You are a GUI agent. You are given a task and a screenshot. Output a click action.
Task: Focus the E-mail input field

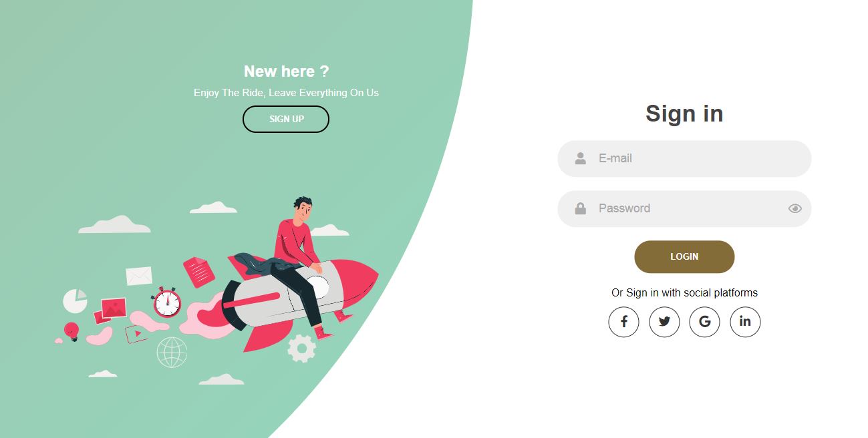[684, 158]
